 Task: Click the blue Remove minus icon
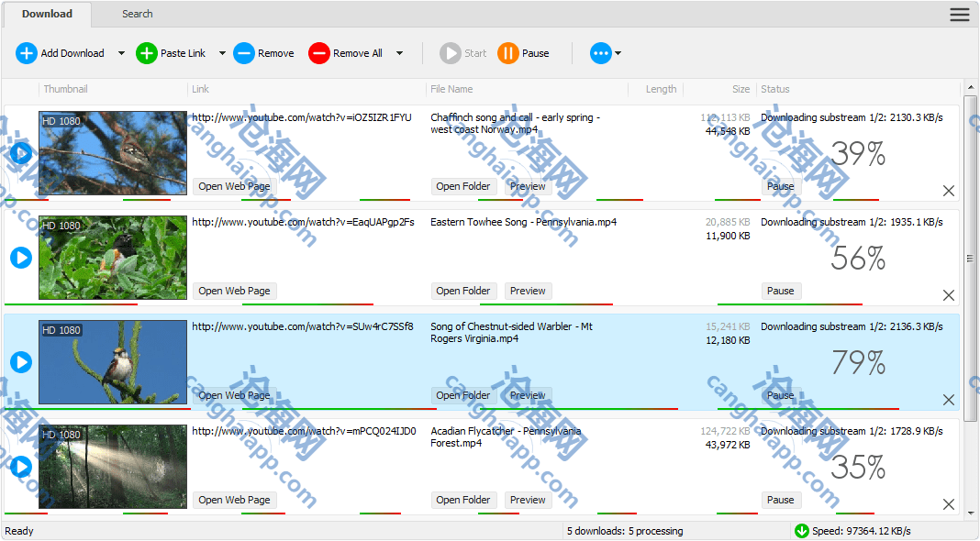[x=244, y=53]
